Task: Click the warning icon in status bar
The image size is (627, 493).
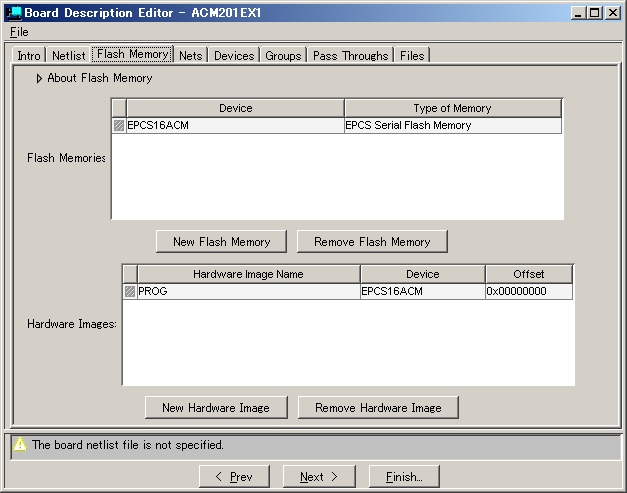Action: point(20,445)
